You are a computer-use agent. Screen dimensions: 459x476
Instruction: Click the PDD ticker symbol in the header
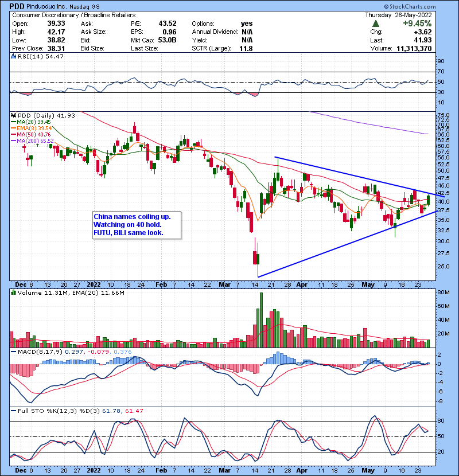[16, 6]
